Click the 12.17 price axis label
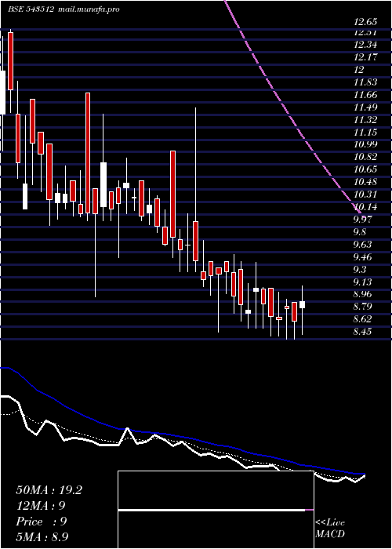 click(x=366, y=57)
